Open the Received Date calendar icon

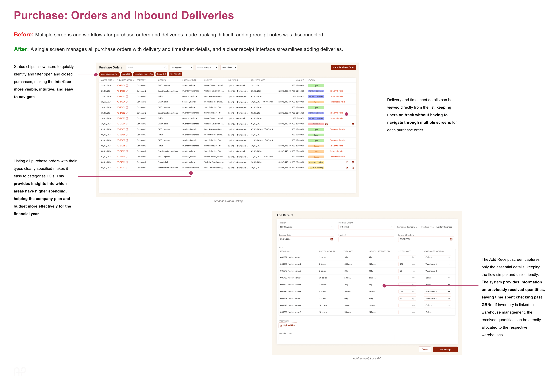[x=331, y=239]
